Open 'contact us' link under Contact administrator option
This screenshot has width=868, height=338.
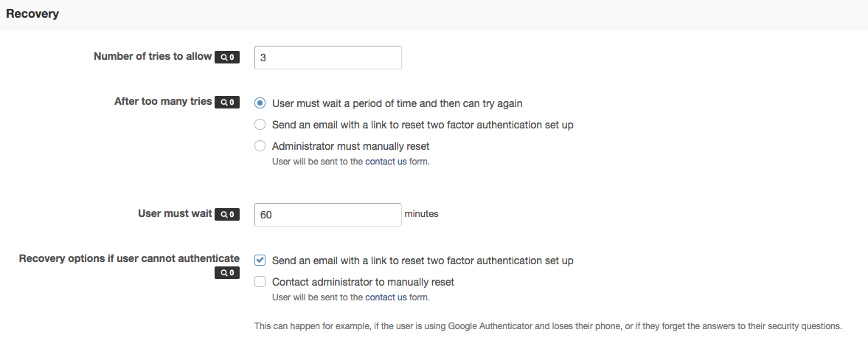pos(386,297)
